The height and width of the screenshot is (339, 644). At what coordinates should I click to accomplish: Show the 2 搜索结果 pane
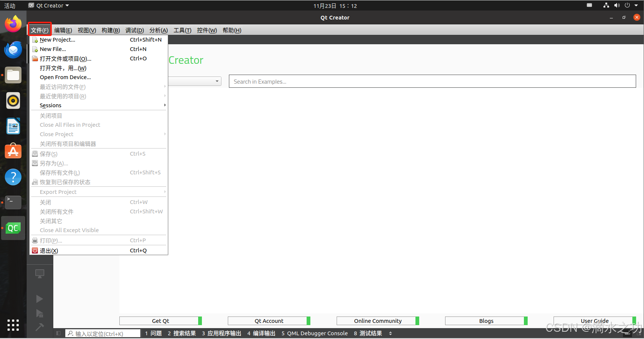182,333
